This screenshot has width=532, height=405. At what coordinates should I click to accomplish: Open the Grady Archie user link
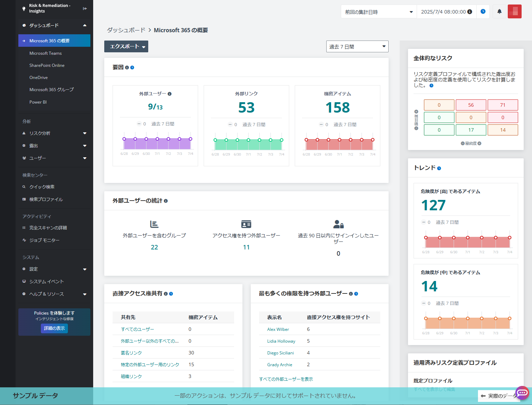click(280, 365)
